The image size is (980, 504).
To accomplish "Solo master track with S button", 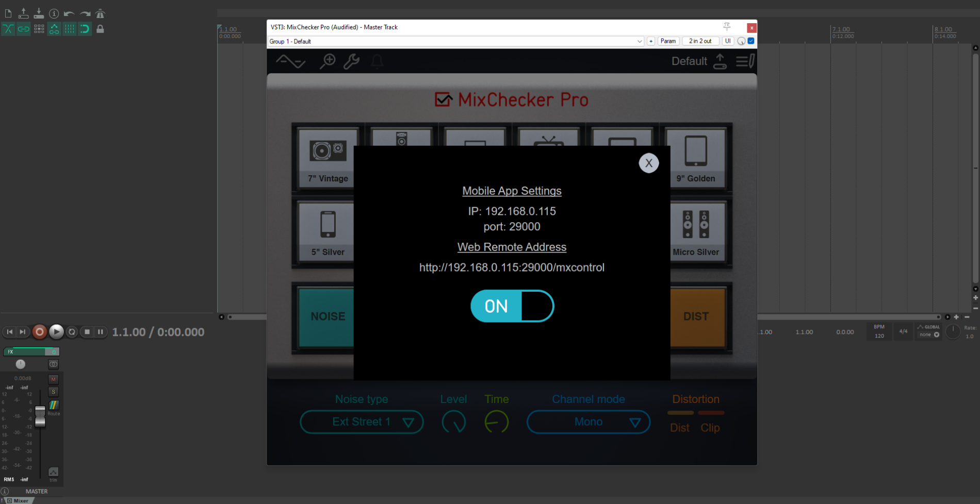I will click(x=53, y=392).
